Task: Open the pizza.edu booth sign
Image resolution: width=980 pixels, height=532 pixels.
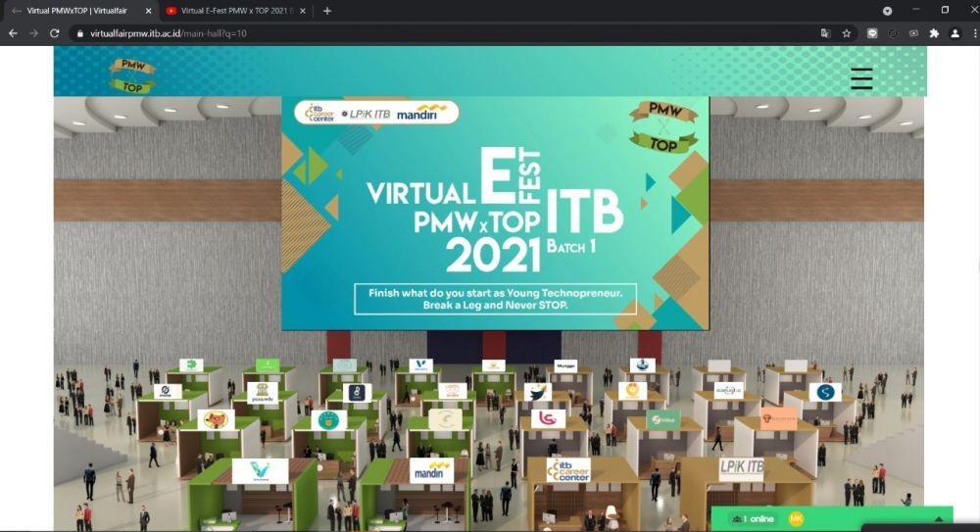Action: (263, 393)
